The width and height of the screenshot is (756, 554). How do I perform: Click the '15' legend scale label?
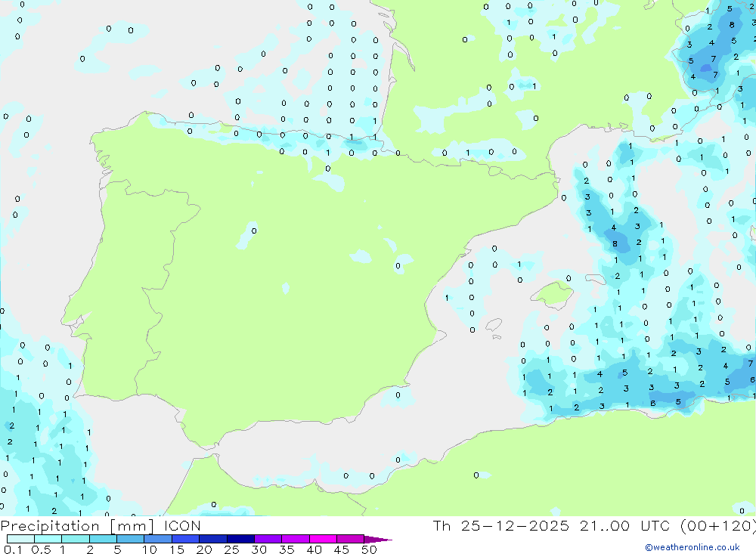pyautogui.click(x=176, y=549)
